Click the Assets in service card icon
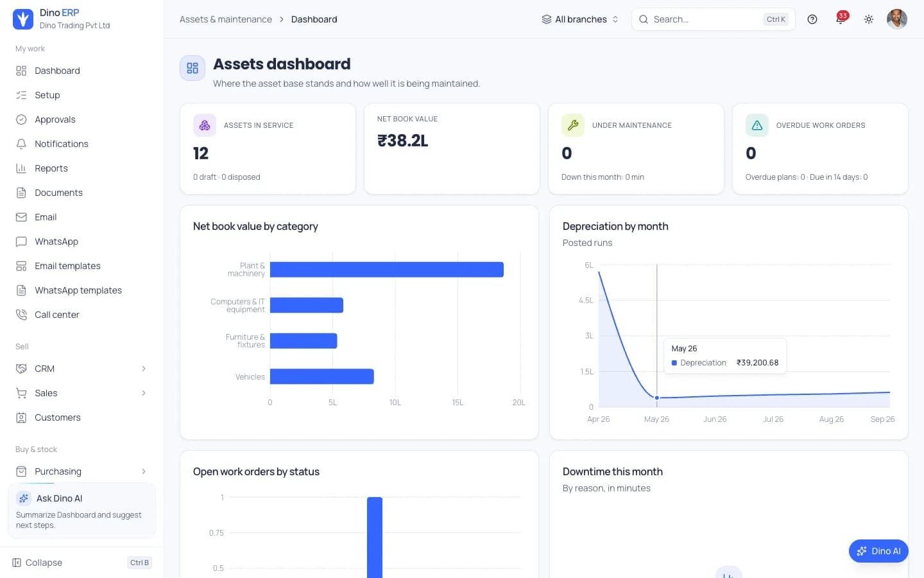This screenshot has width=924, height=578. pos(205,125)
